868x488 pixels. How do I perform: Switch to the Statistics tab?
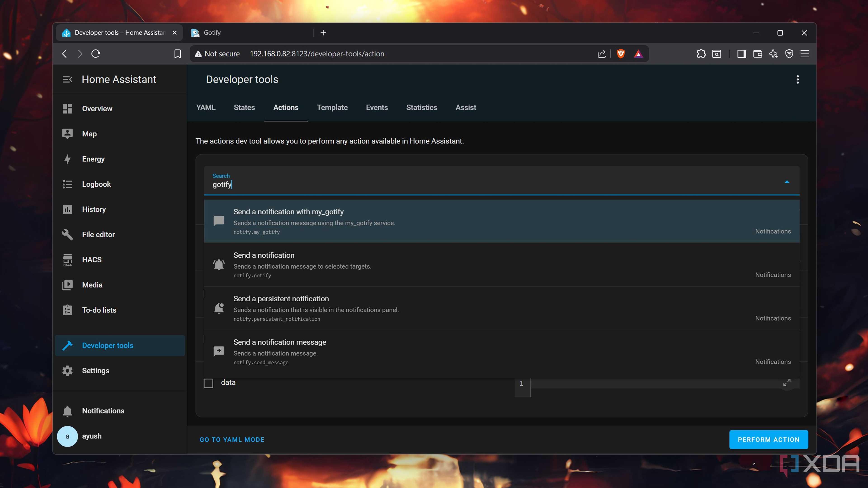[422, 108]
